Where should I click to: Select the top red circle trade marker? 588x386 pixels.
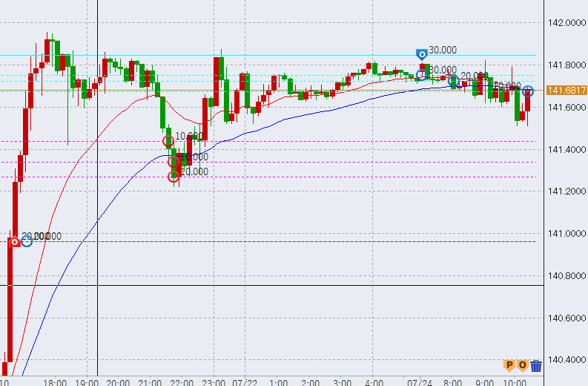pos(168,141)
